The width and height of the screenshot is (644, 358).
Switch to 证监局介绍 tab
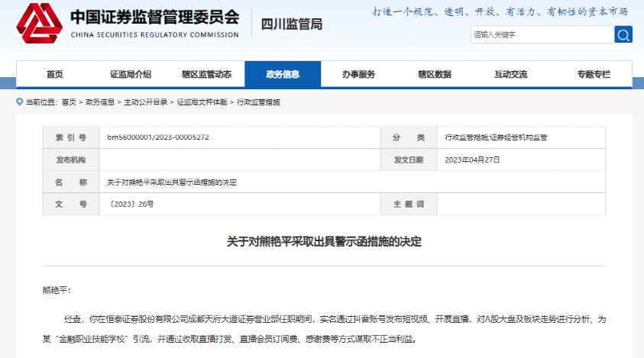pyautogui.click(x=130, y=74)
